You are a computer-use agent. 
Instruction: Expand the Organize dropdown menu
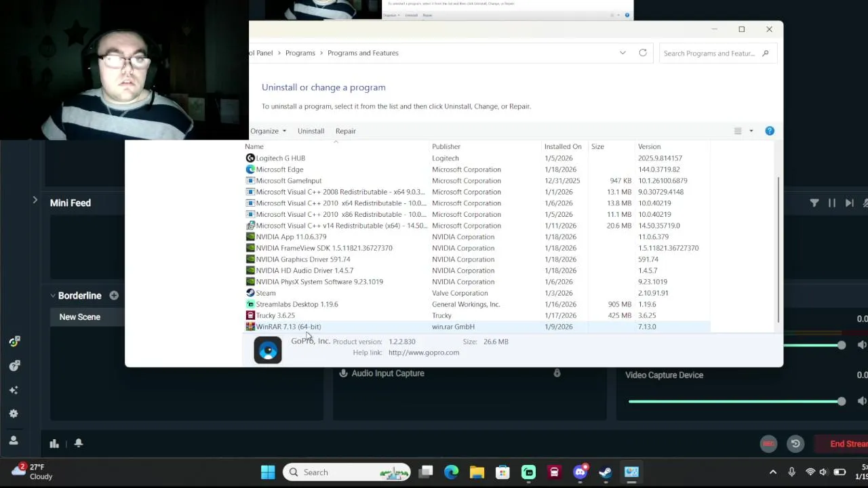click(x=268, y=131)
